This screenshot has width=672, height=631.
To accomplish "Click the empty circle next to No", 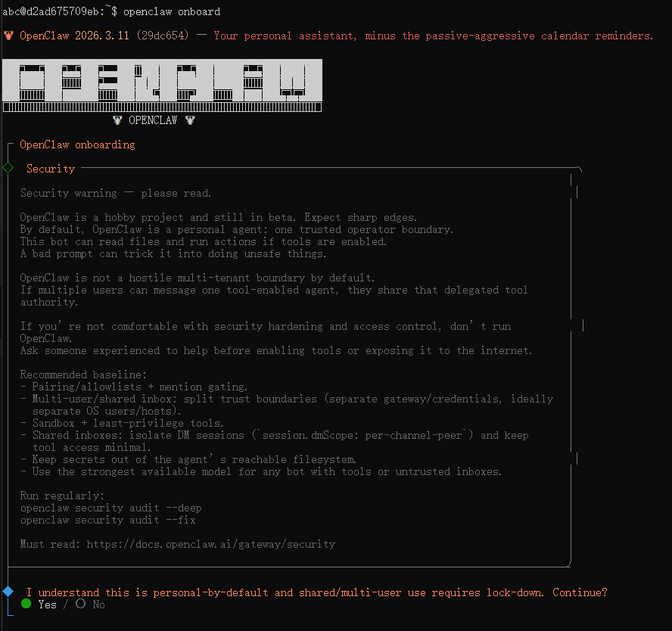I will point(81,604).
